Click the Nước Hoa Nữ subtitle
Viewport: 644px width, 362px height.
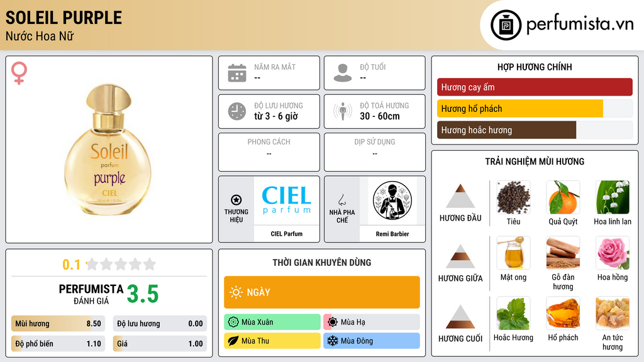pos(40,36)
